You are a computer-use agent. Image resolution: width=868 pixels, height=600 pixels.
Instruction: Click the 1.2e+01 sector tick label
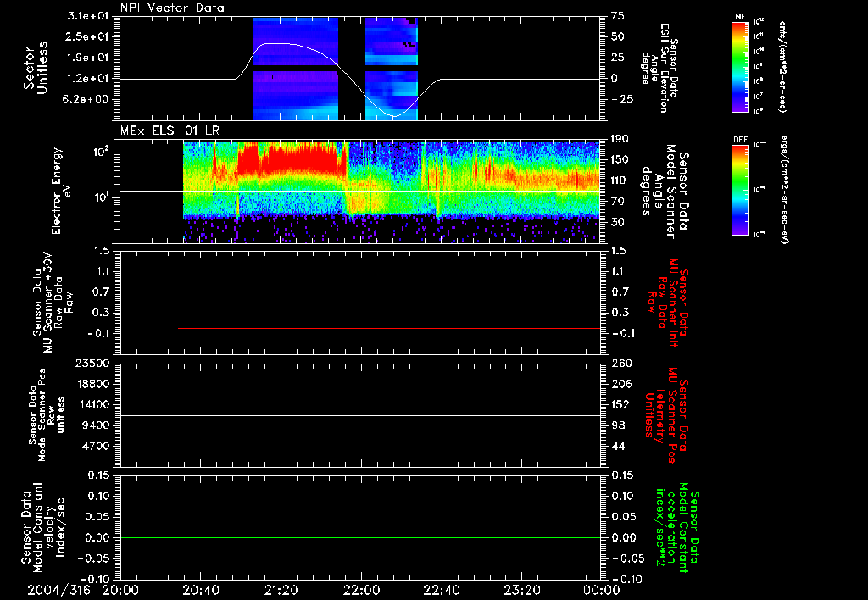88,79
